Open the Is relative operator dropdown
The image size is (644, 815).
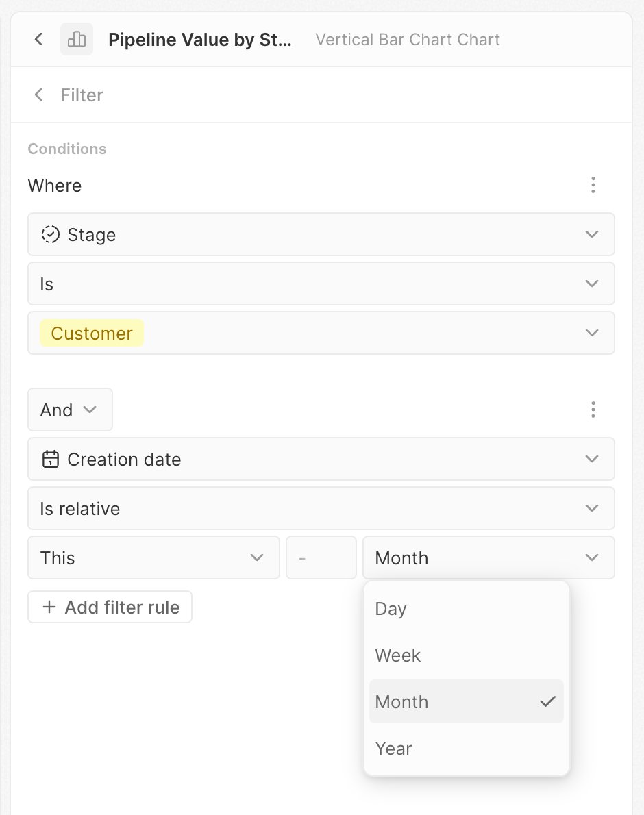coord(321,507)
